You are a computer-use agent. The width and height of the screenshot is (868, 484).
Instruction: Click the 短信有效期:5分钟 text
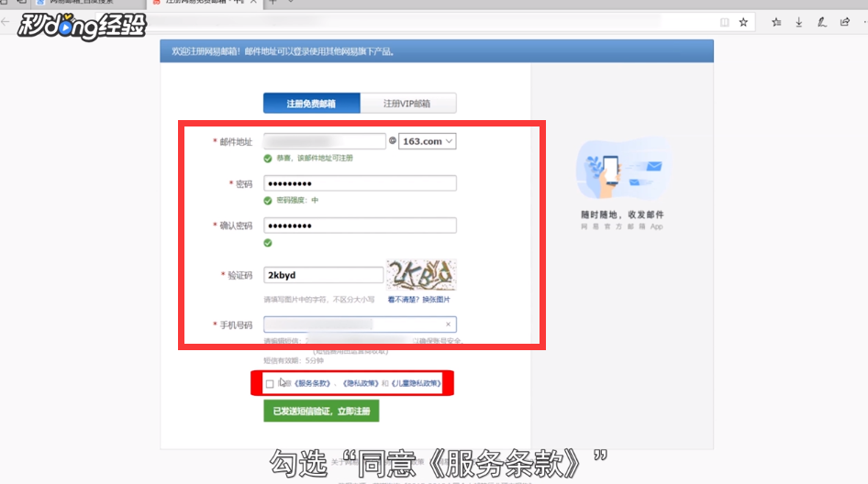tap(294, 360)
